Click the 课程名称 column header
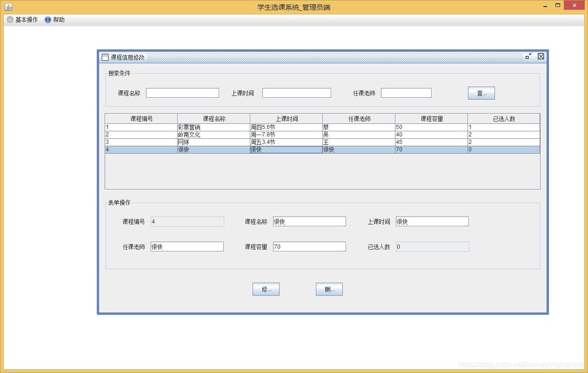 tap(214, 119)
